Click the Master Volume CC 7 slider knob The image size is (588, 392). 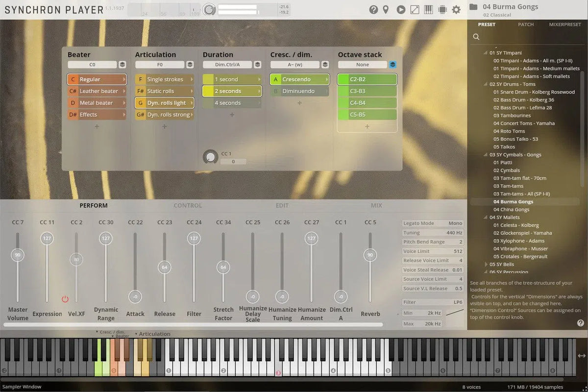(x=18, y=255)
